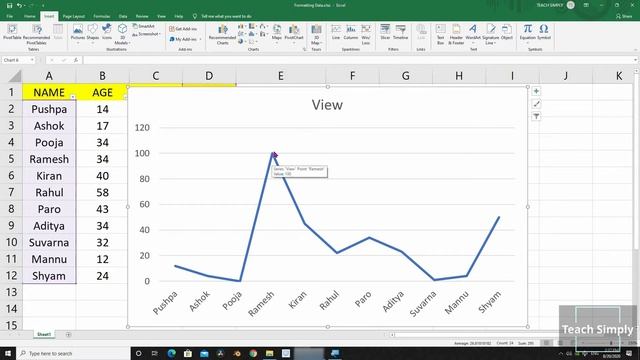Click Tell me what you want to do
Viewport: 640px width, 360px height.
pyautogui.click(x=222, y=16)
